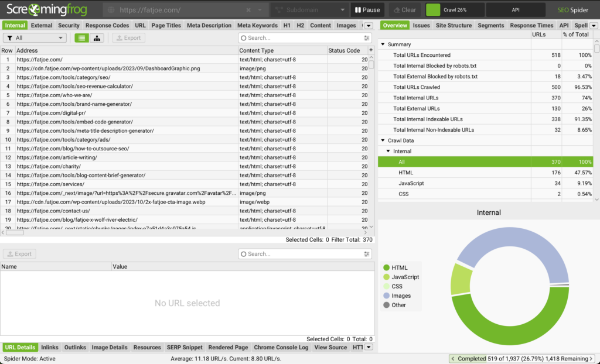Click the Crawl 26% progress indicator
The image size is (600, 364).
pos(455,10)
